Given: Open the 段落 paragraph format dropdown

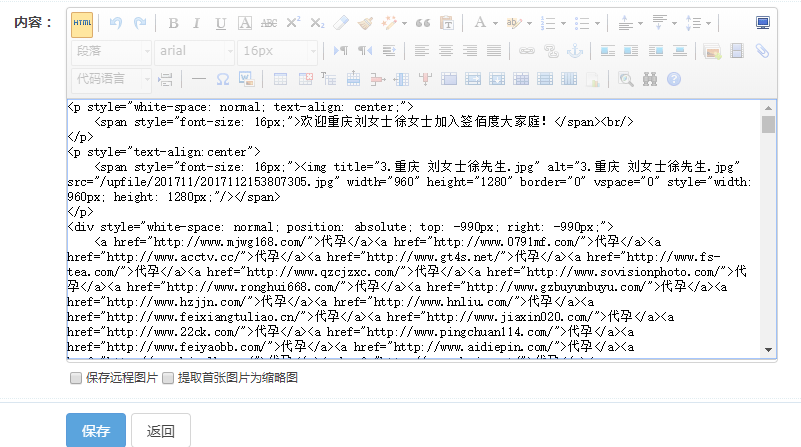Looking at the screenshot, I should point(110,50).
